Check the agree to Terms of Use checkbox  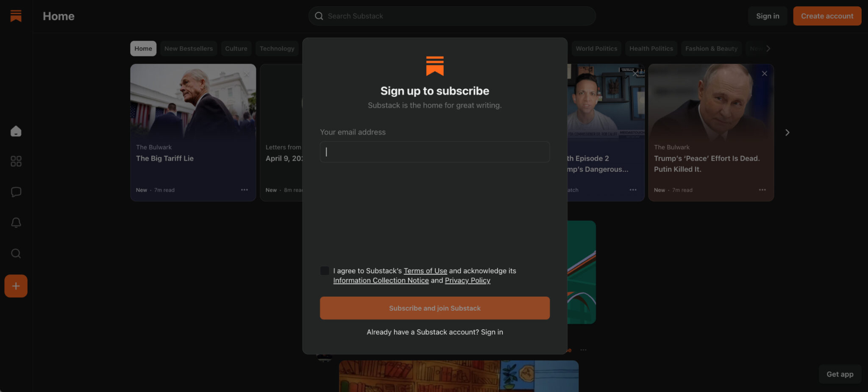pyautogui.click(x=324, y=270)
